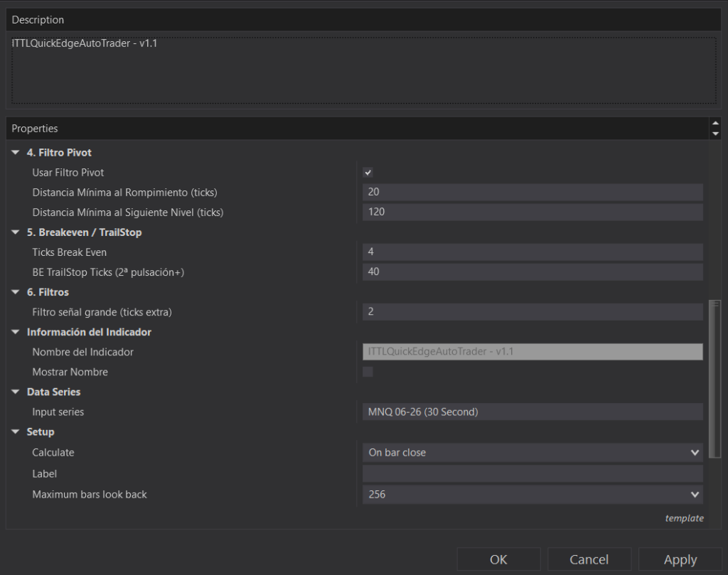
Task: Collapse the Data Series section
Action: point(16,392)
